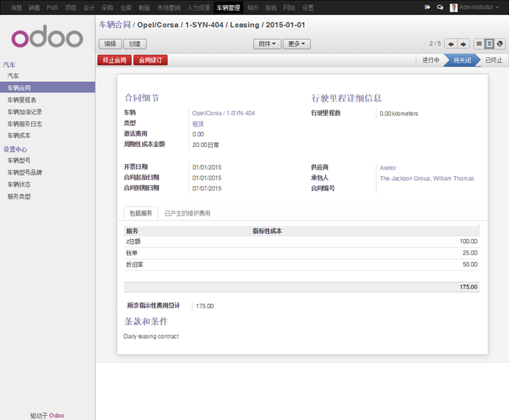Click the red 合同续订 button
Image resolution: width=509 pixels, height=420 pixels.
[151, 60]
